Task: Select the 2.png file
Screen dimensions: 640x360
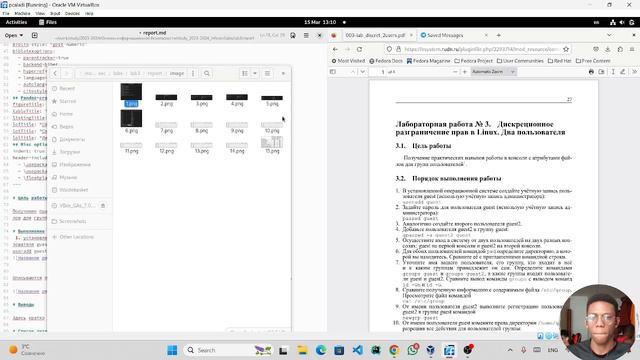Action: (167, 100)
